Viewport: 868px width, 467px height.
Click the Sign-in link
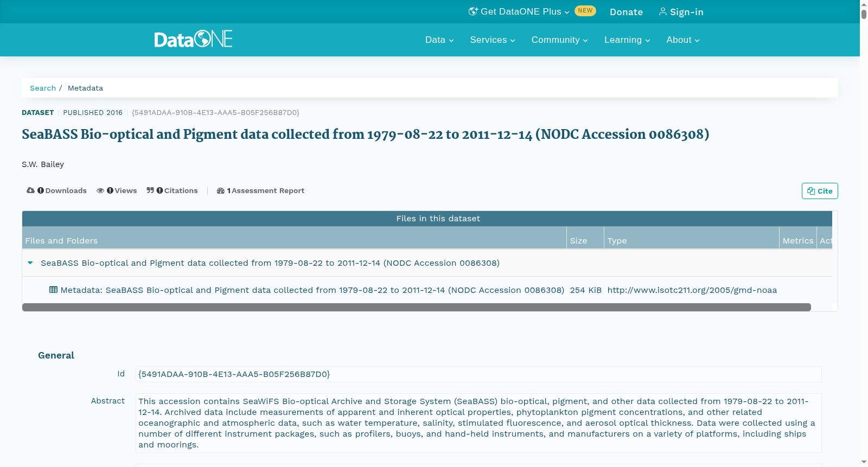tap(681, 12)
